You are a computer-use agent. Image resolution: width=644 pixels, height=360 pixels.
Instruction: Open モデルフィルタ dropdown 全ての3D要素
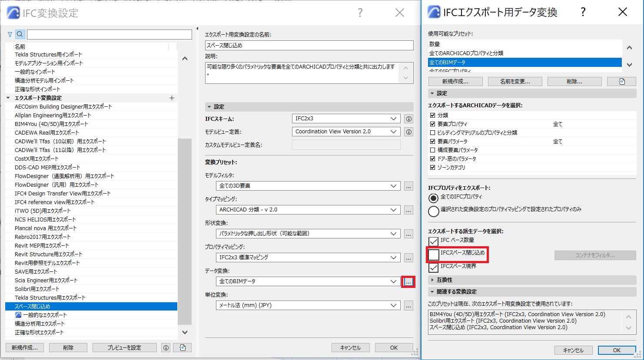point(308,186)
